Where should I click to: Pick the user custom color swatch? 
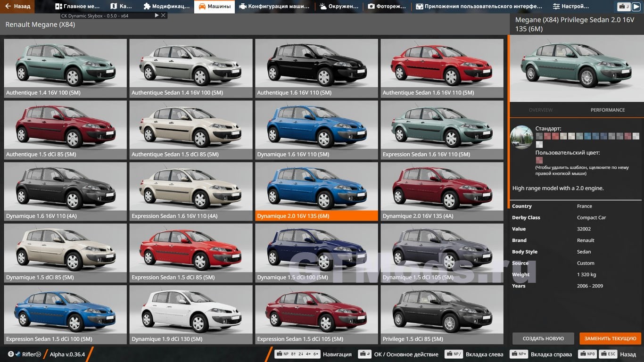pos(539,160)
